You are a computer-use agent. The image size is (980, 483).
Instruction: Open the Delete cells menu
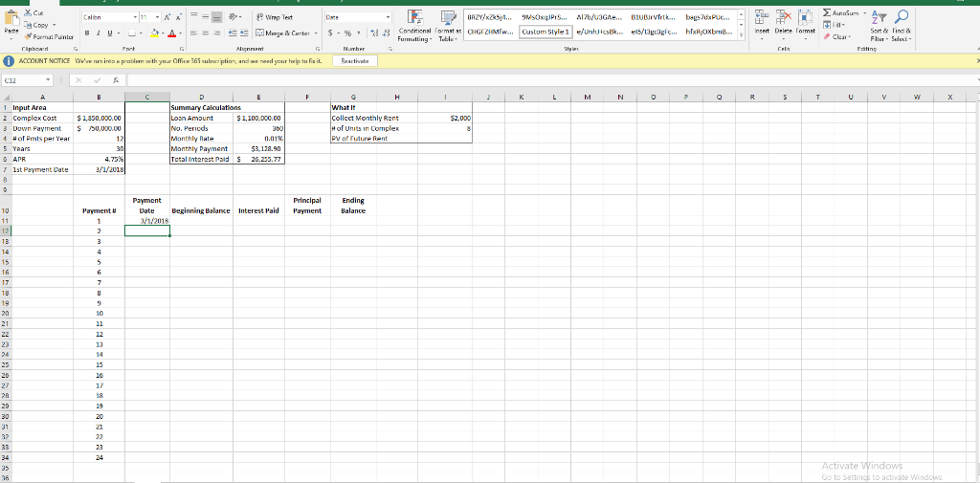pos(783,23)
